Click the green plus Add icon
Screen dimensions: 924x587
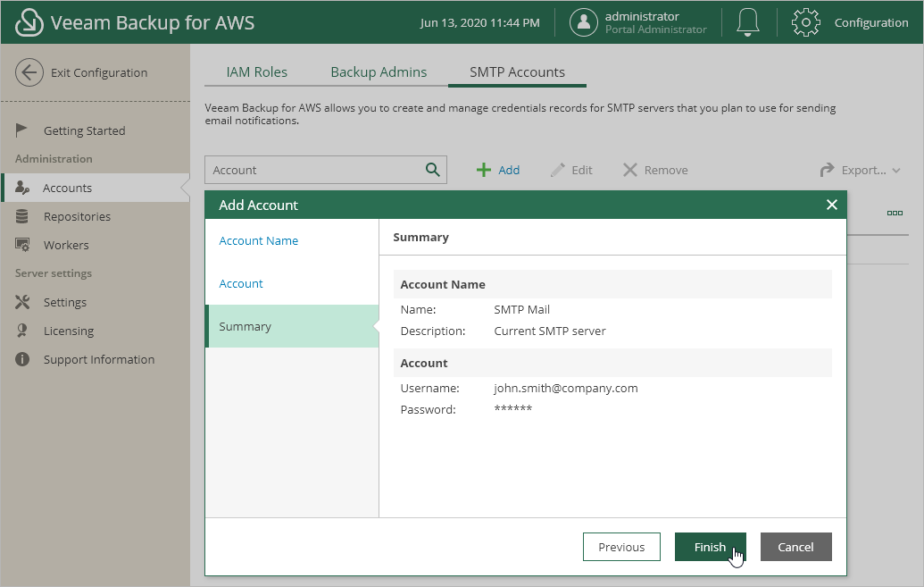(483, 170)
